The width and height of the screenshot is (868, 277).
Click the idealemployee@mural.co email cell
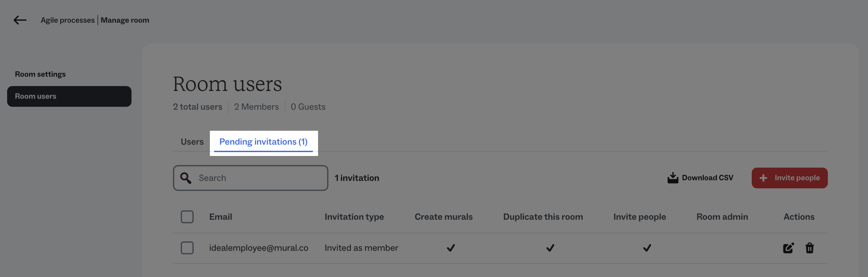pos(258,248)
